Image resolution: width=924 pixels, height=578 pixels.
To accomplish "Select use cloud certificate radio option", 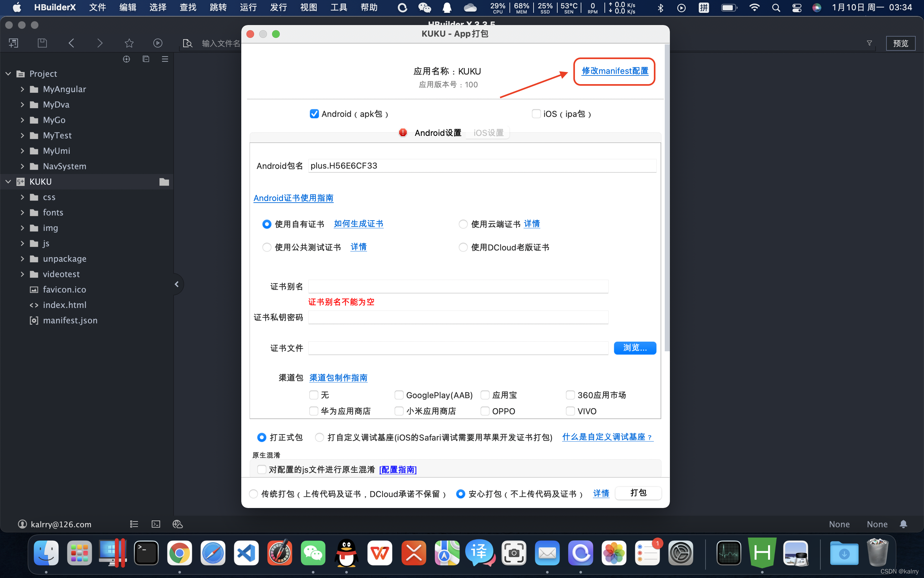I will (x=463, y=224).
